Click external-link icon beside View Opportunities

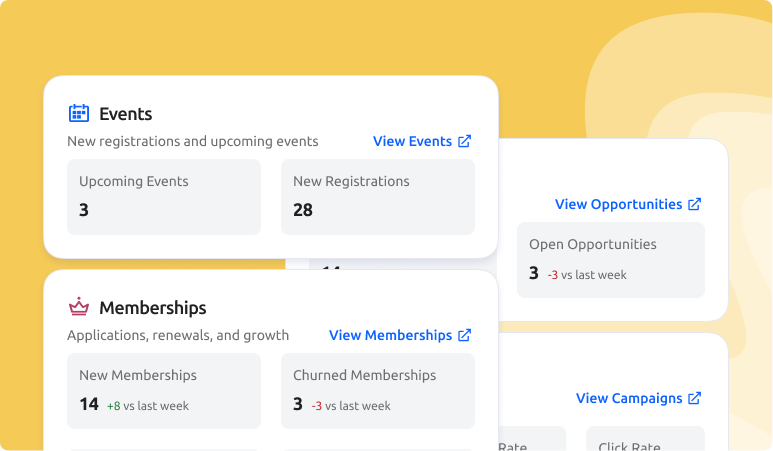pyautogui.click(x=695, y=204)
